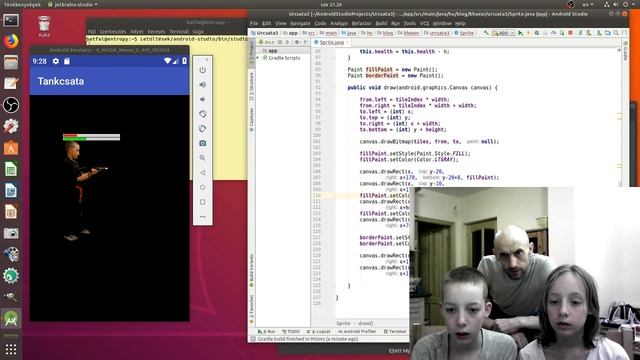Click the emulator power button icon
Screen dimensions: 640x360
[202, 70]
